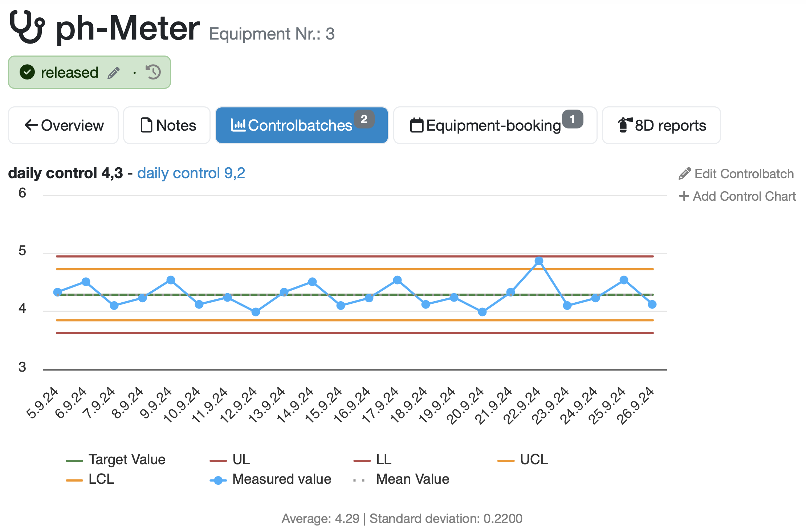Image resolution: width=806 pixels, height=532 pixels.
Task: Switch to 8D reports tab
Action: (x=662, y=126)
